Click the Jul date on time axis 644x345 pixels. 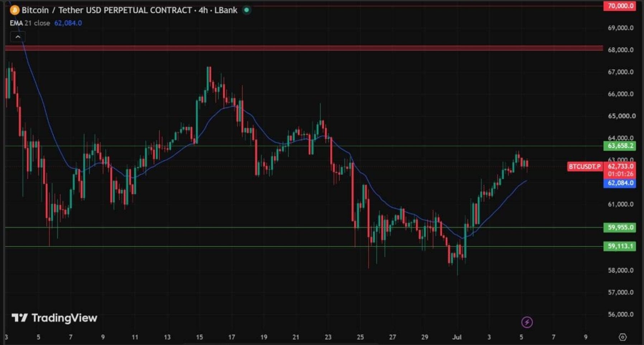[457, 337]
